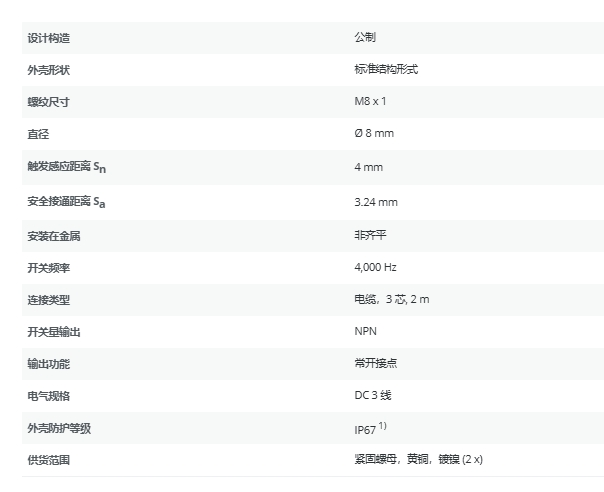
Task: Click the 标准结构形式 value
Action: 385,70
